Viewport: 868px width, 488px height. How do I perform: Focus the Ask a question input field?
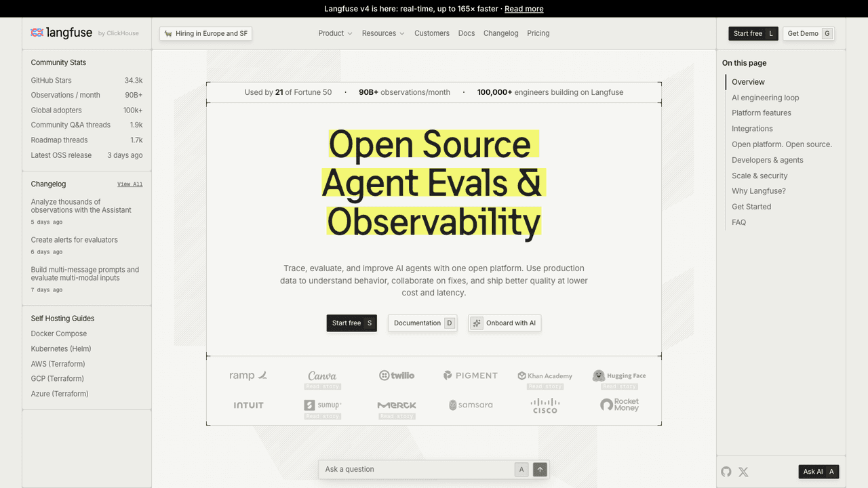[x=417, y=469]
